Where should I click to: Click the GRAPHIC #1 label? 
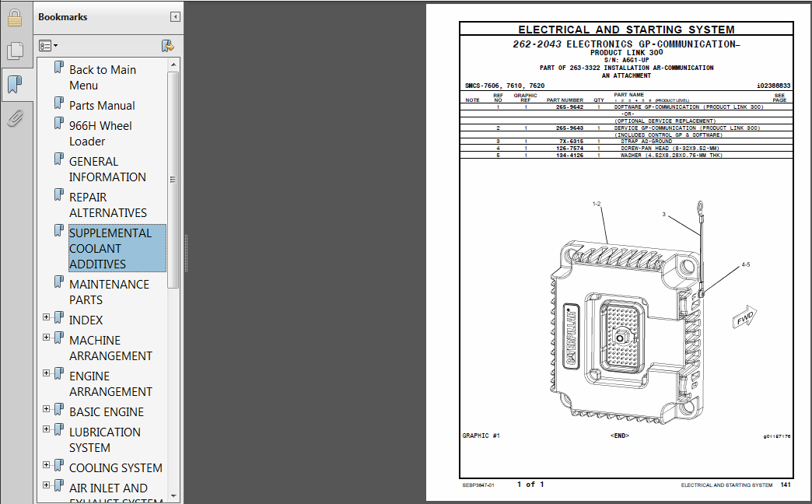click(481, 436)
